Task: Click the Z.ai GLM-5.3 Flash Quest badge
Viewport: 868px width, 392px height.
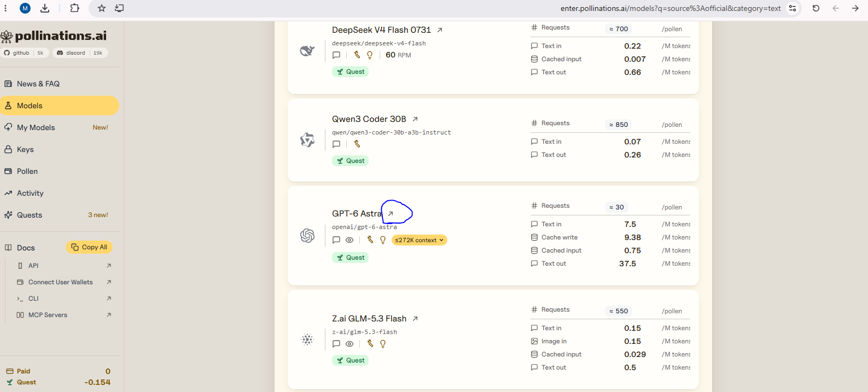Action: pyautogui.click(x=350, y=360)
